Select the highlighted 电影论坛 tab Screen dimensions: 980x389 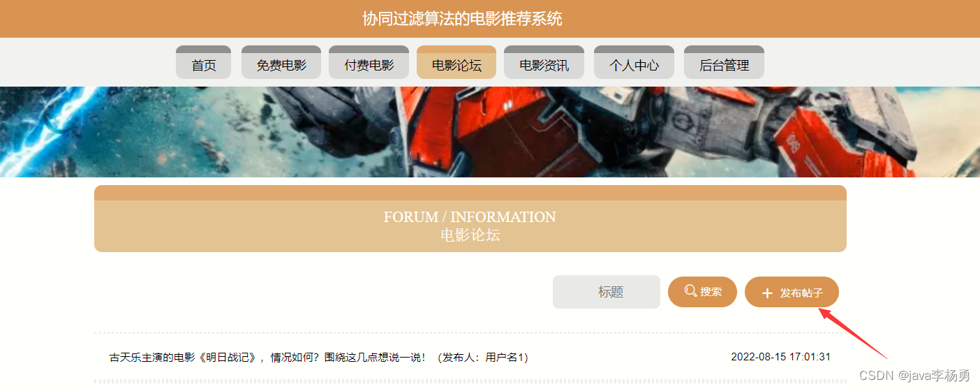point(456,62)
